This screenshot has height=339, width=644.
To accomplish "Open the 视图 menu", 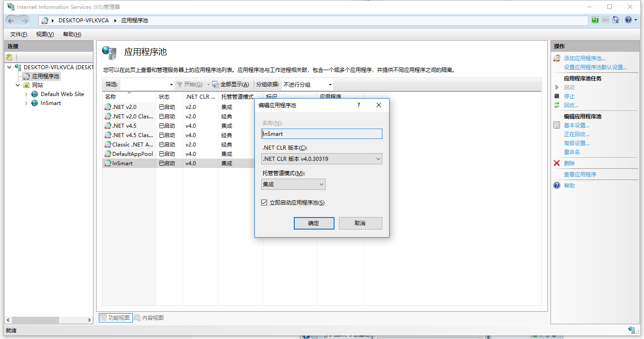I will click(x=45, y=34).
